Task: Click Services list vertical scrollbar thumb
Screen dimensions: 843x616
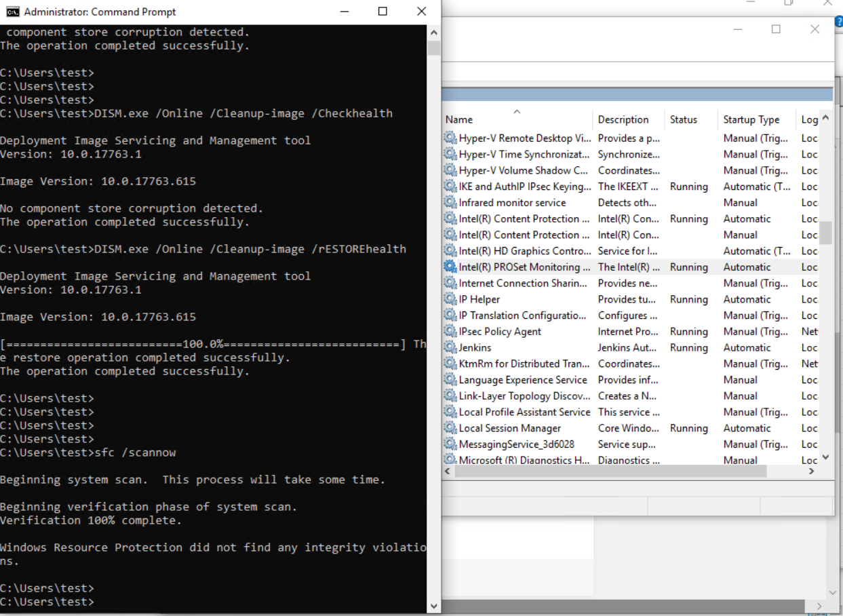Action: pos(825,233)
